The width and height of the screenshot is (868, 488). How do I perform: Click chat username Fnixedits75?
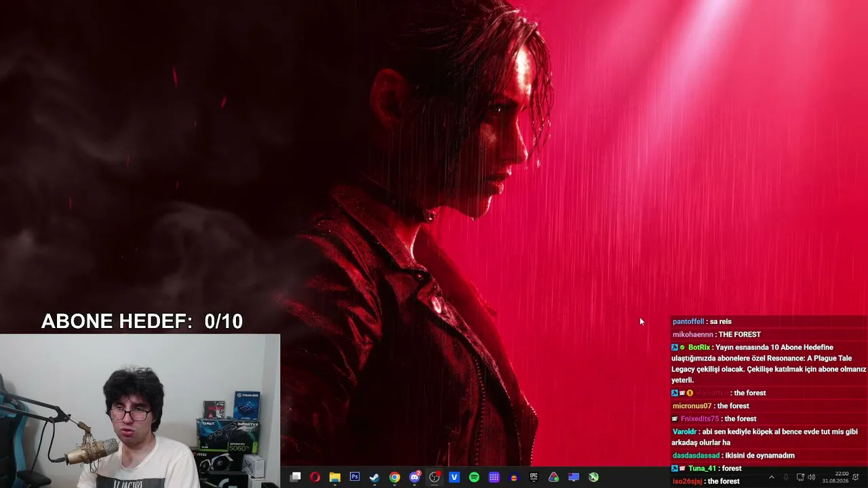699,419
